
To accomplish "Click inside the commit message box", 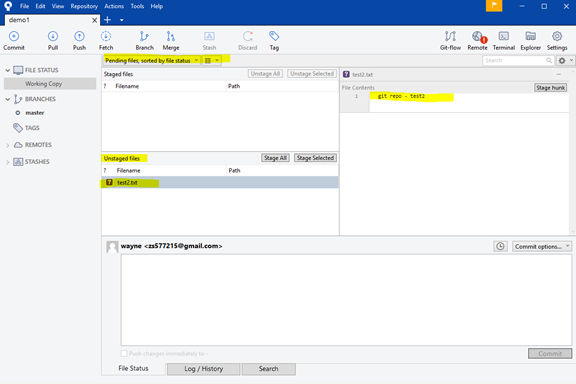I will pyautogui.click(x=346, y=299).
